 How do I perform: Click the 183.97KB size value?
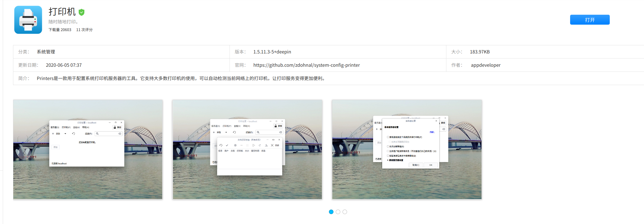point(480,52)
